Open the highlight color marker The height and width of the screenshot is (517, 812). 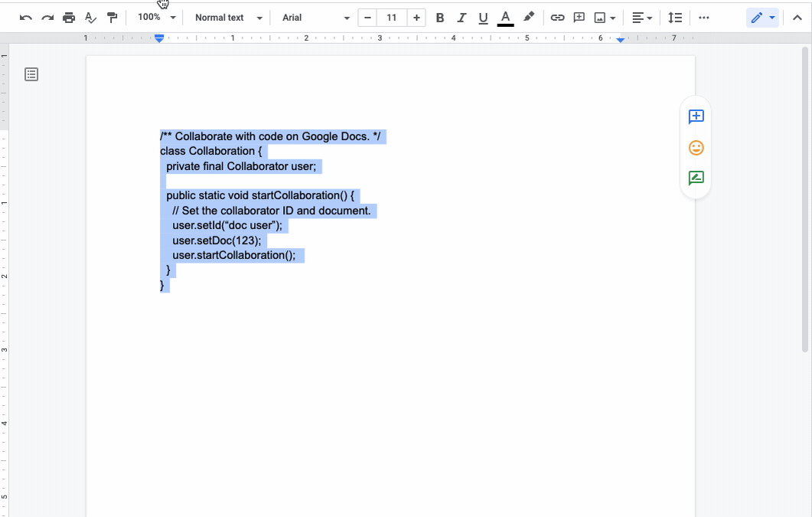tap(528, 17)
